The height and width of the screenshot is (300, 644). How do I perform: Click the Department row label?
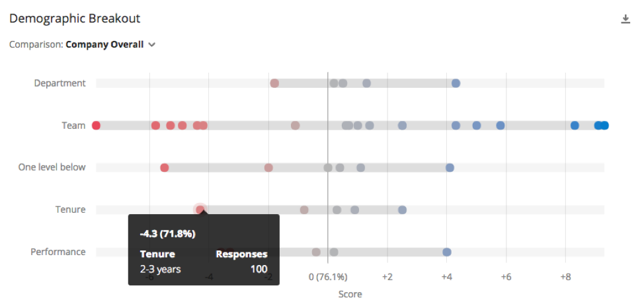(x=60, y=83)
